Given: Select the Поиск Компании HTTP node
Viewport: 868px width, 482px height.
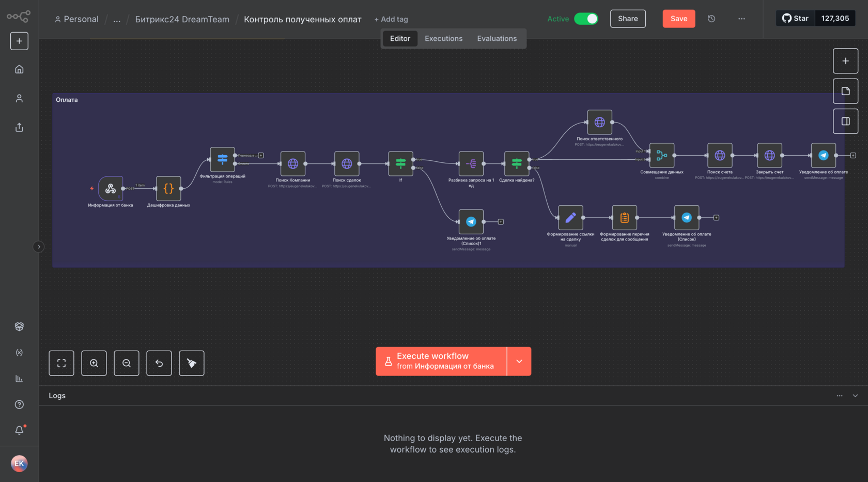Looking at the screenshot, I should point(293,163).
